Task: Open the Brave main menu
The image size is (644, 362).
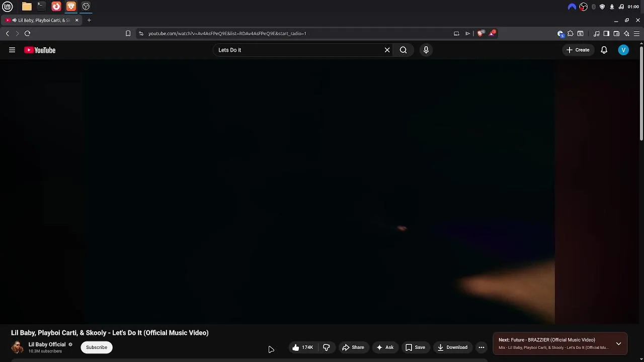Action: (x=636, y=34)
